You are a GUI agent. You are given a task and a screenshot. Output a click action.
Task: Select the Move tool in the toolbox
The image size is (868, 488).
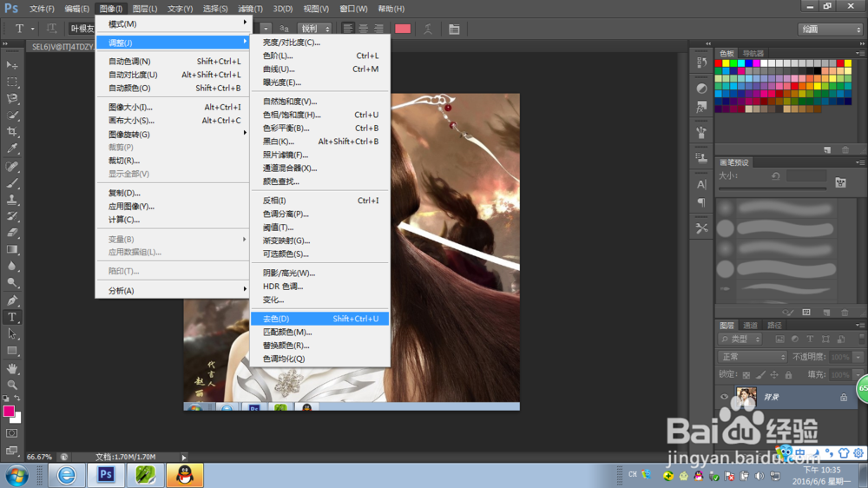[11, 65]
